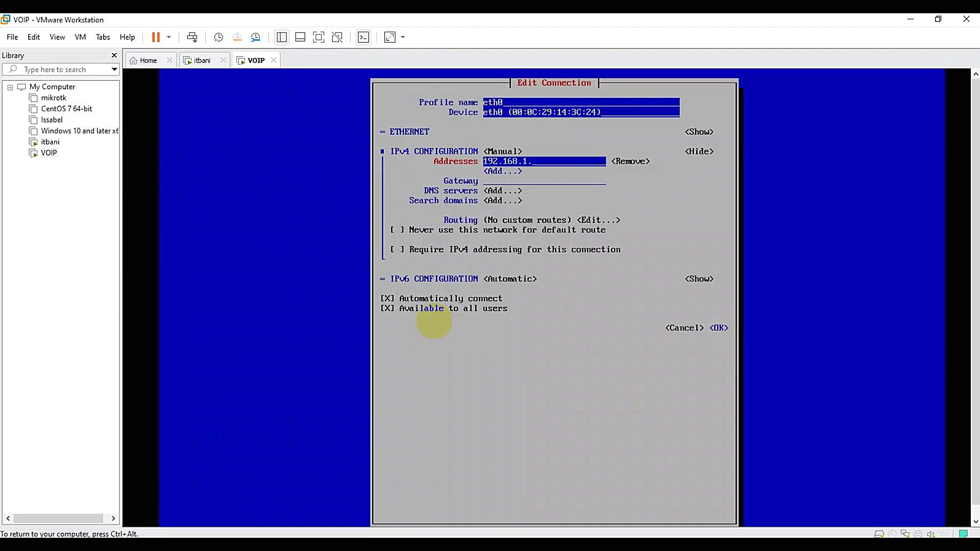Click the hard disk status icon
This screenshot has width=980, height=551.
tap(879, 534)
